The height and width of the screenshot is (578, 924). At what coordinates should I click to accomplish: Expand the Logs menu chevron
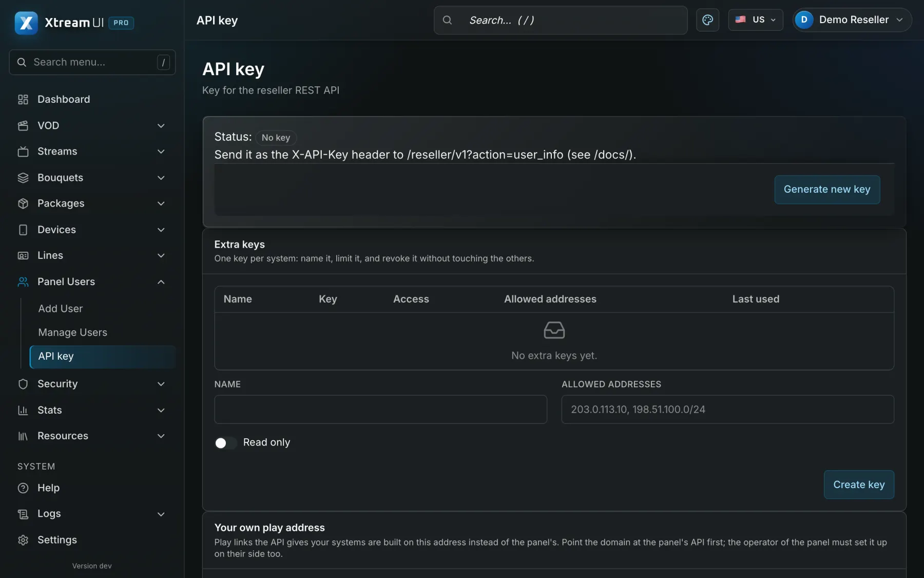pyautogui.click(x=161, y=514)
